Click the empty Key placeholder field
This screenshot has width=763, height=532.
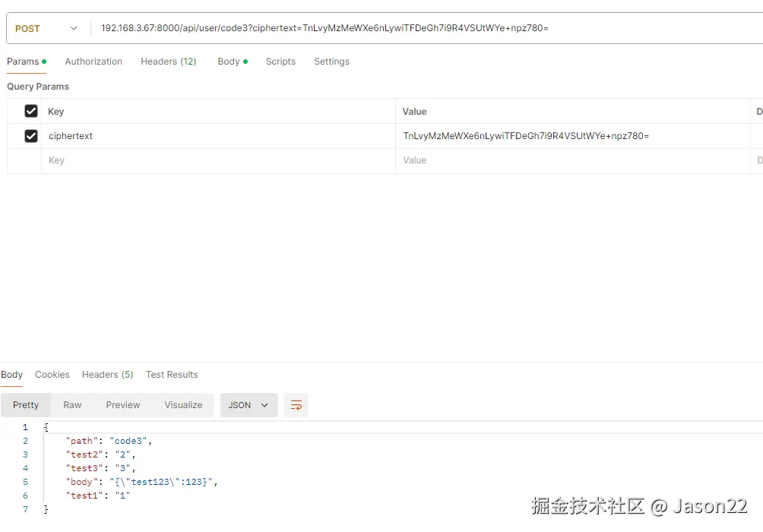point(218,160)
